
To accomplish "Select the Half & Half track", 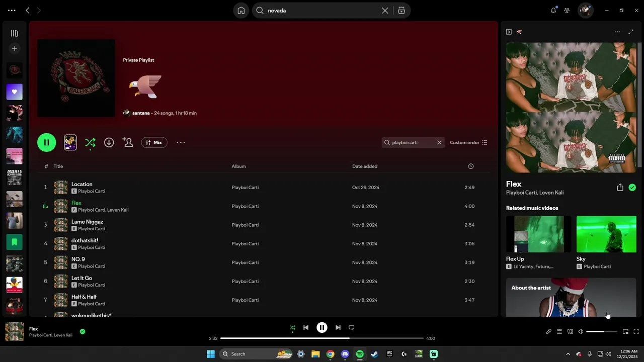I will [x=263, y=300].
